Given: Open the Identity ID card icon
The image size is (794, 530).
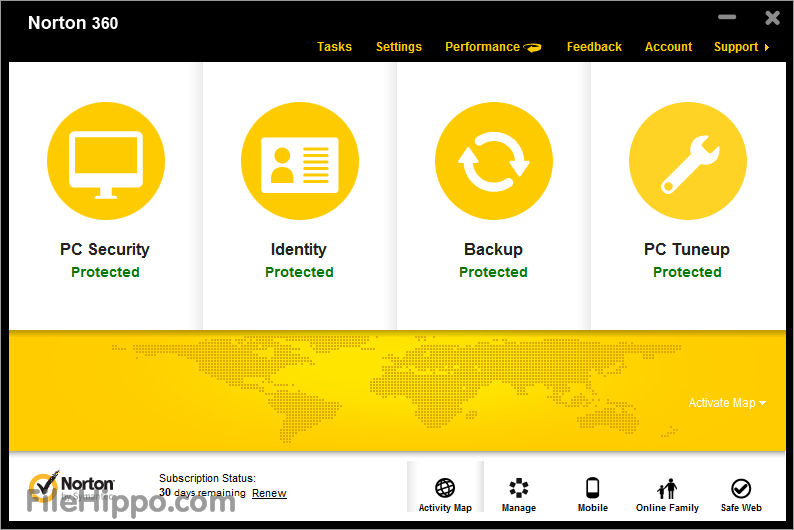Looking at the screenshot, I should pyautogui.click(x=300, y=161).
